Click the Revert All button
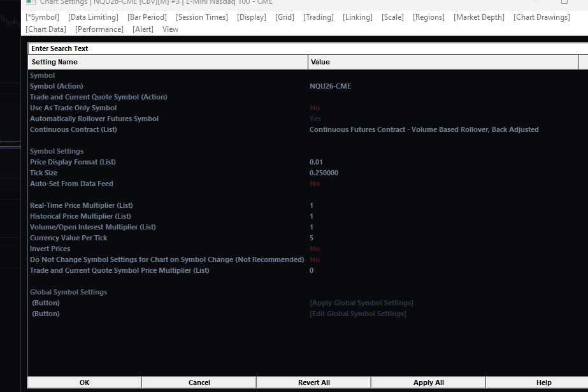The width and height of the screenshot is (588, 392). pyautogui.click(x=314, y=382)
